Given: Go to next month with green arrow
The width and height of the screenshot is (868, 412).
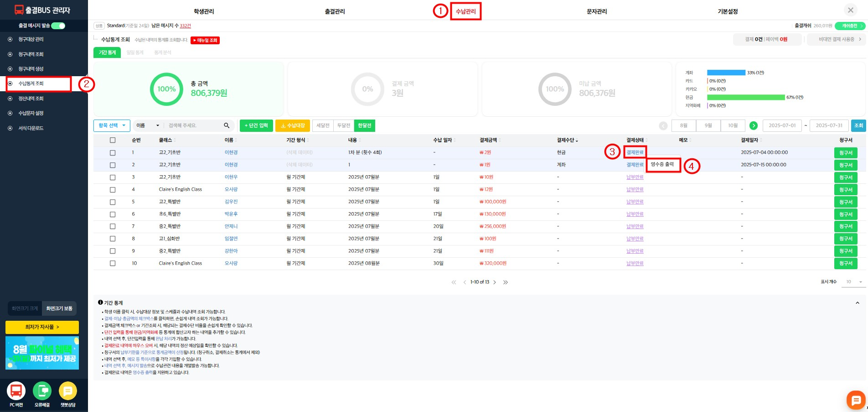Looking at the screenshot, I should coord(754,125).
